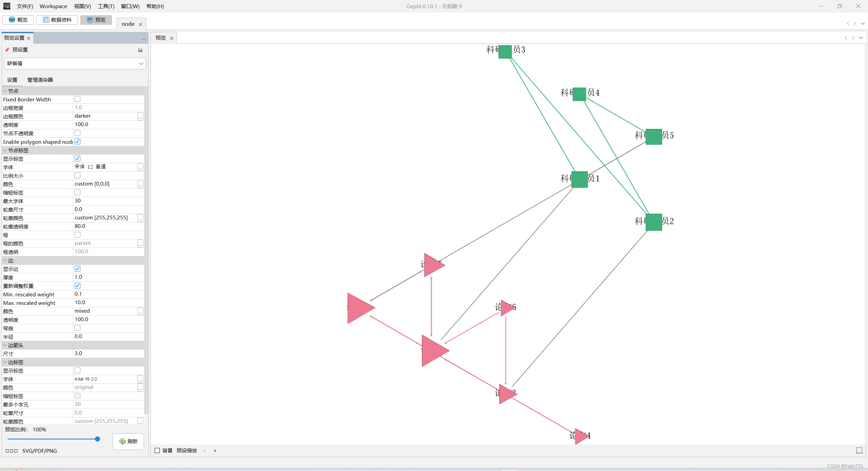The width and height of the screenshot is (868, 471).
Task: Click the save preset disk icon
Action: (140, 50)
